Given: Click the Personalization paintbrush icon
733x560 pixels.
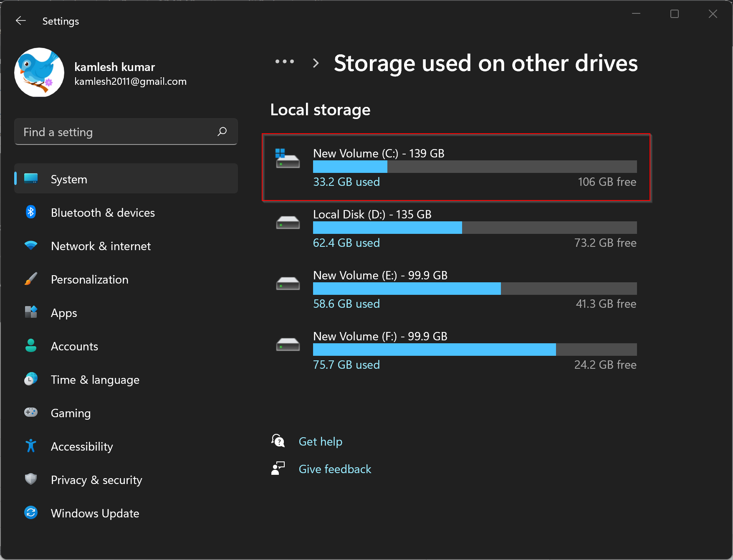Looking at the screenshot, I should pos(31,279).
